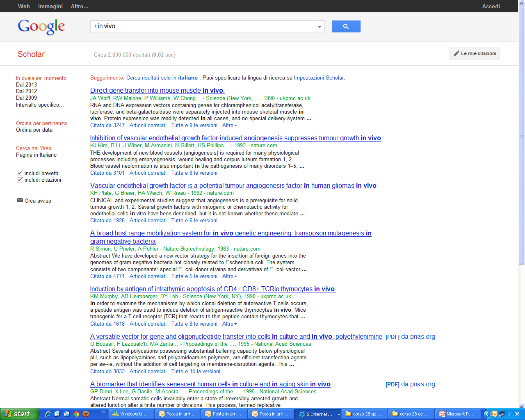Viewport: 525px width, 420px height.
Task: Open Impostazioni Scholar link
Action: 319,78
